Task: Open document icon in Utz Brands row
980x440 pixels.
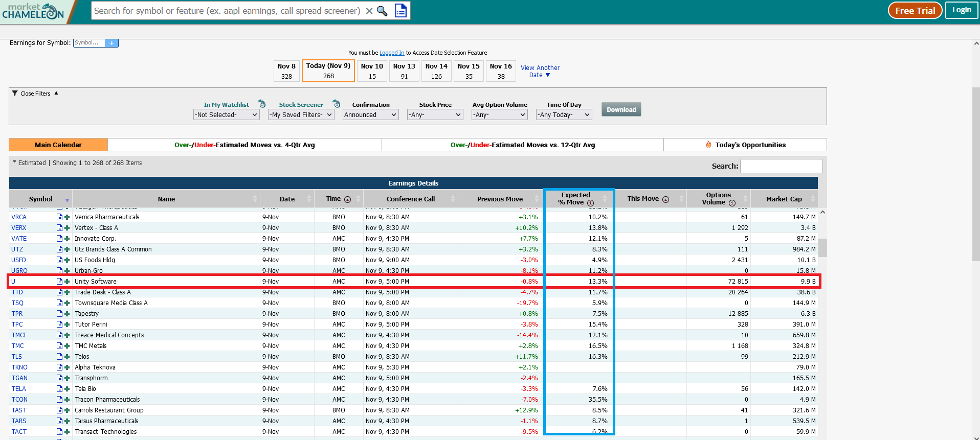Action: pyautogui.click(x=59, y=249)
